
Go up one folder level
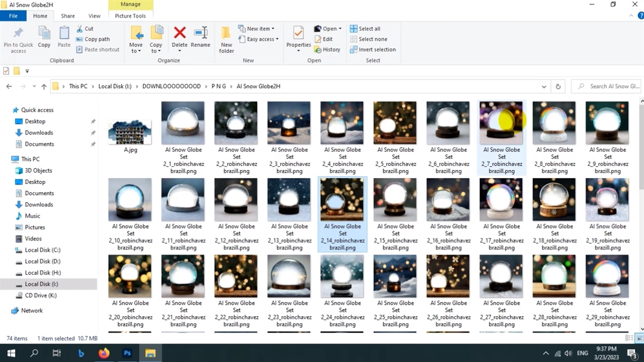44,86
